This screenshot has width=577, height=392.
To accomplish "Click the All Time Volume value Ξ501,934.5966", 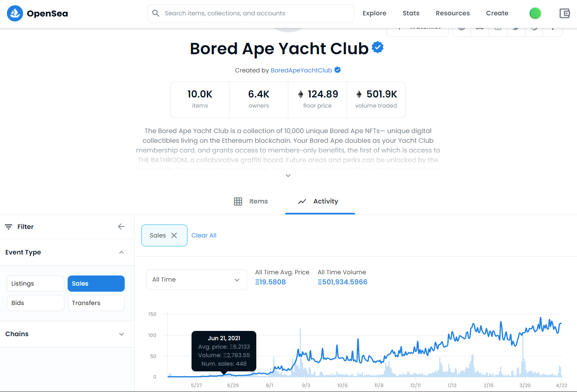I will (343, 282).
